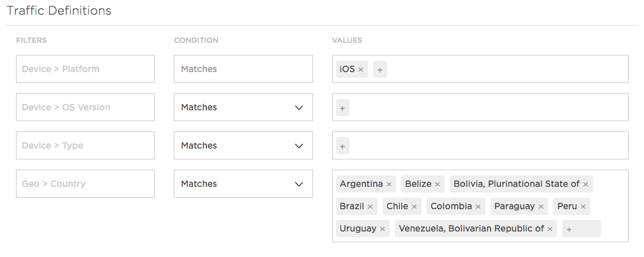Delete Venezuela, Bolivarian Republic of tag
The width and height of the screenshot is (644, 257).
550,229
